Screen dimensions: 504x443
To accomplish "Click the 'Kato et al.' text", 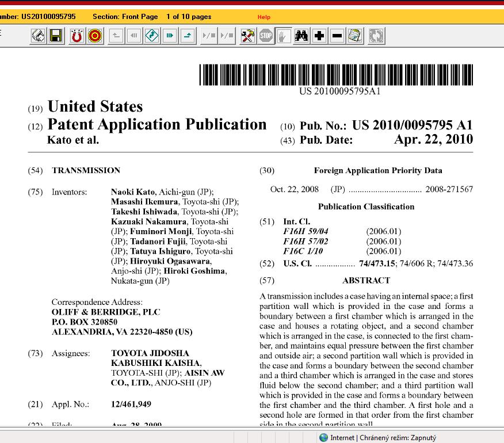I will tap(73, 140).
